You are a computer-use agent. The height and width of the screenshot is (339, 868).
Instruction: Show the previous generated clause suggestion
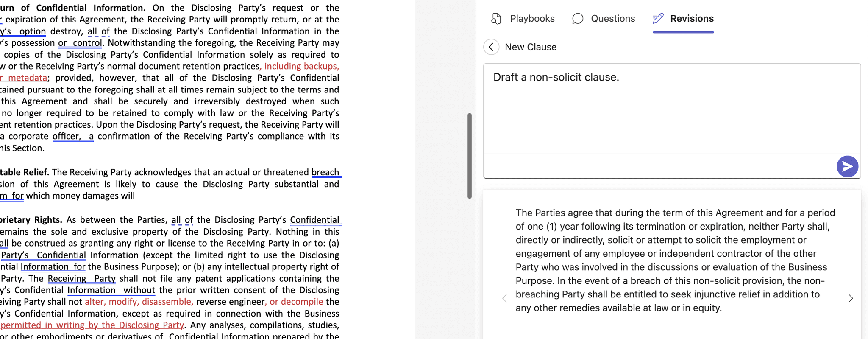[x=504, y=298]
